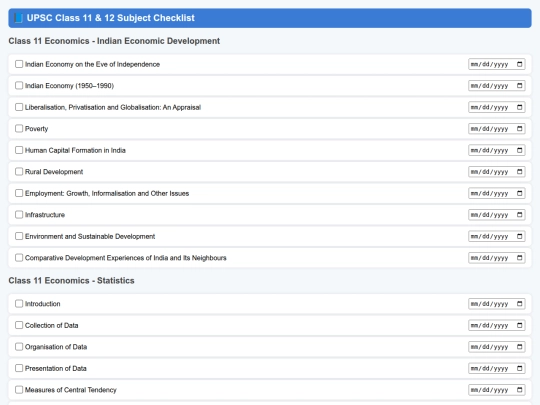Check the Organisation of Data checkbox
Screen dimensions: 540x405
19,347
